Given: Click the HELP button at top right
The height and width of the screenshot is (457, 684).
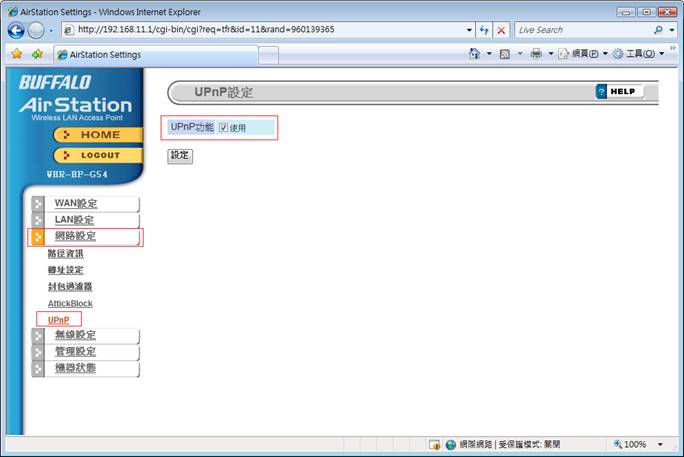Looking at the screenshot, I should click(x=620, y=92).
